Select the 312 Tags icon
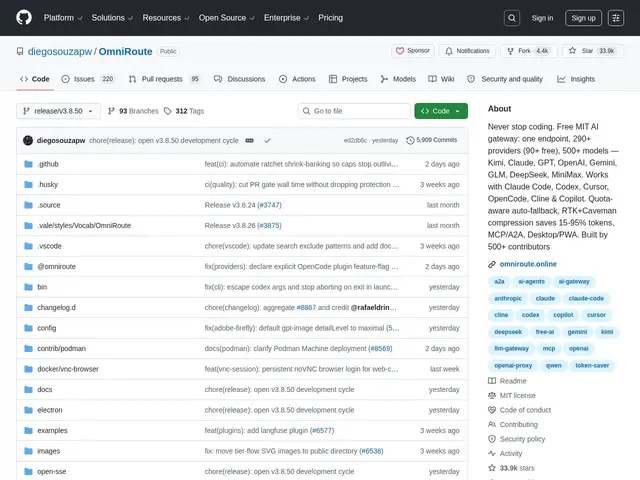 (167, 111)
